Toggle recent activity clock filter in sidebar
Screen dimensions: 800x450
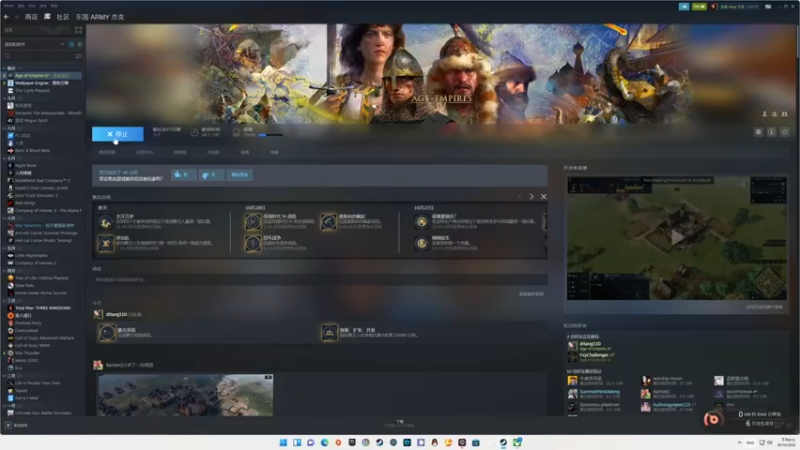point(71,44)
